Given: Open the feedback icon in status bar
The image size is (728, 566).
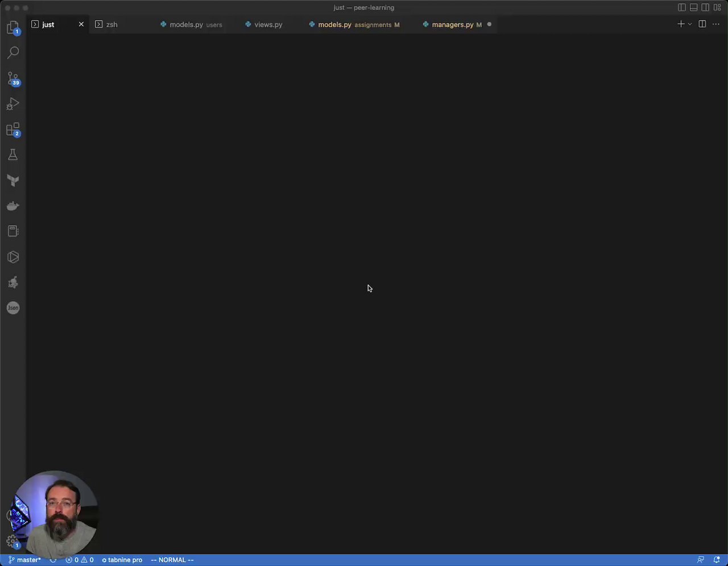Looking at the screenshot, I should (x=701, y=560).
